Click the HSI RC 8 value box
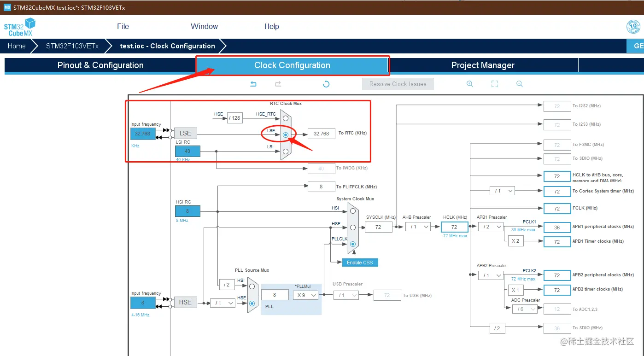Screen dimensions: 644x356 coord(187,211)
